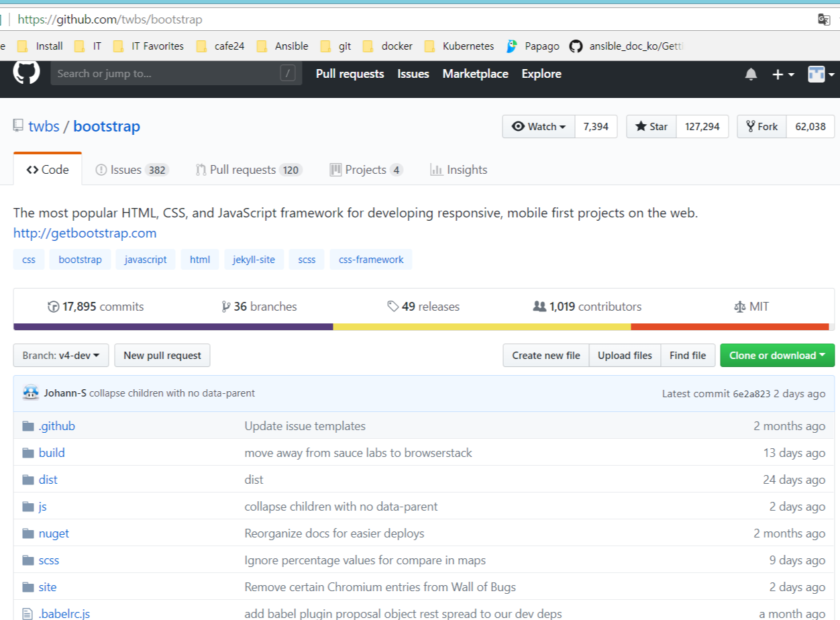840x620 pixels.
Task: Click New pull request button
Action: (x=162, y=356)
